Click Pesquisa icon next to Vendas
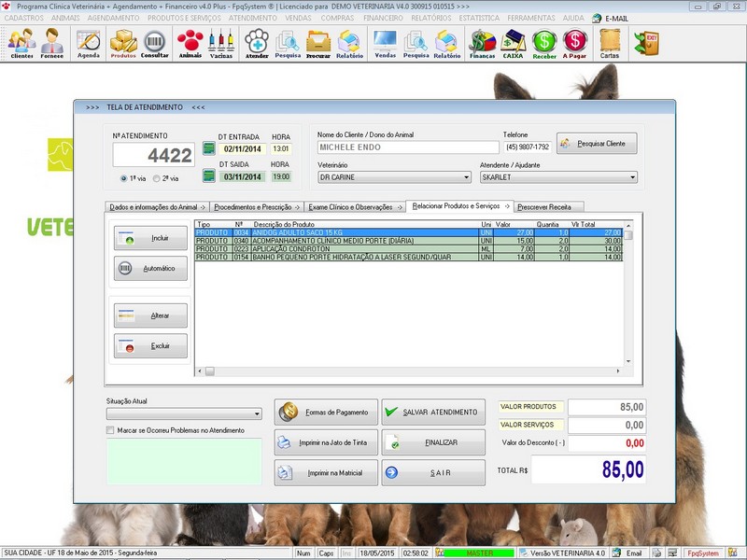The width and height of the screenshot is (747, 560). (416, 43)
